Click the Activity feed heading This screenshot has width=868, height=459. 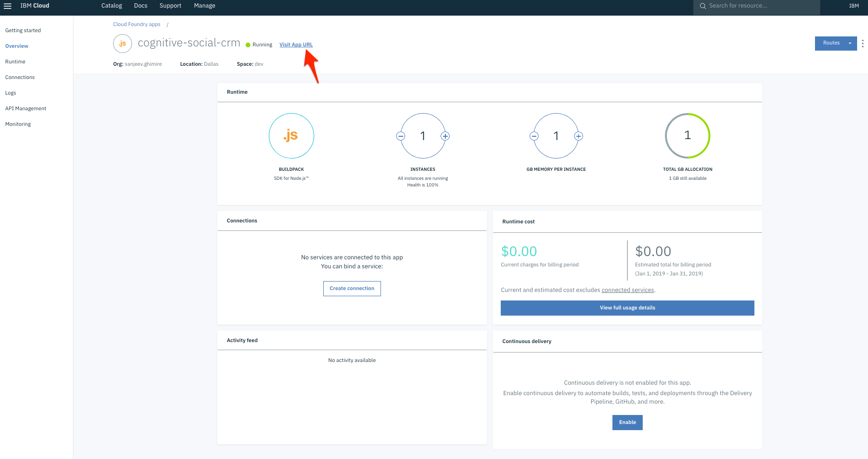[x=242, y=340]
